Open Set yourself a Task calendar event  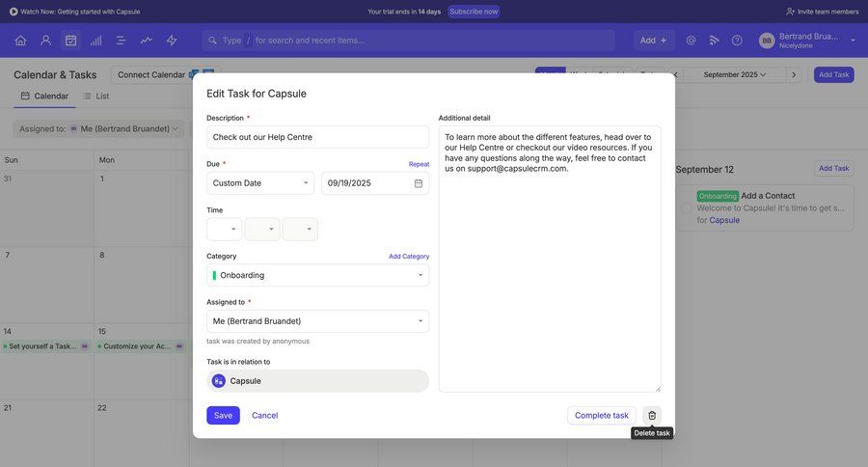(x=45, y=346)
